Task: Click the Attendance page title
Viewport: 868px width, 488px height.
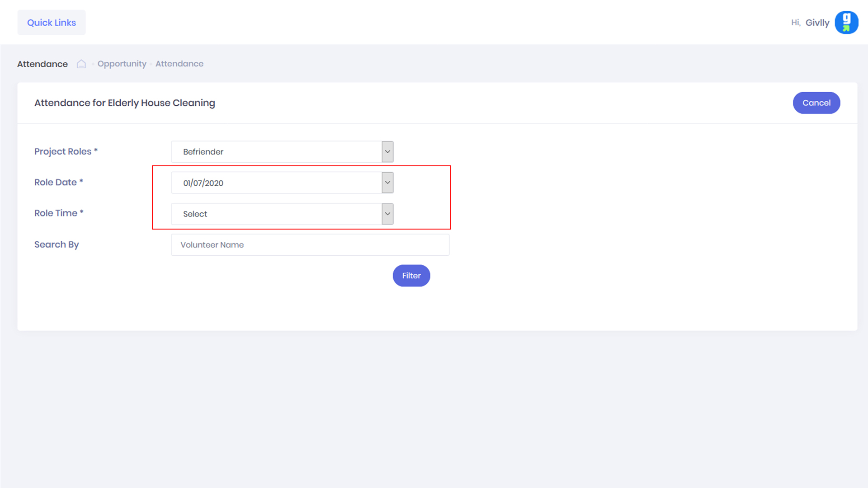Action: (x=42, y=64)
